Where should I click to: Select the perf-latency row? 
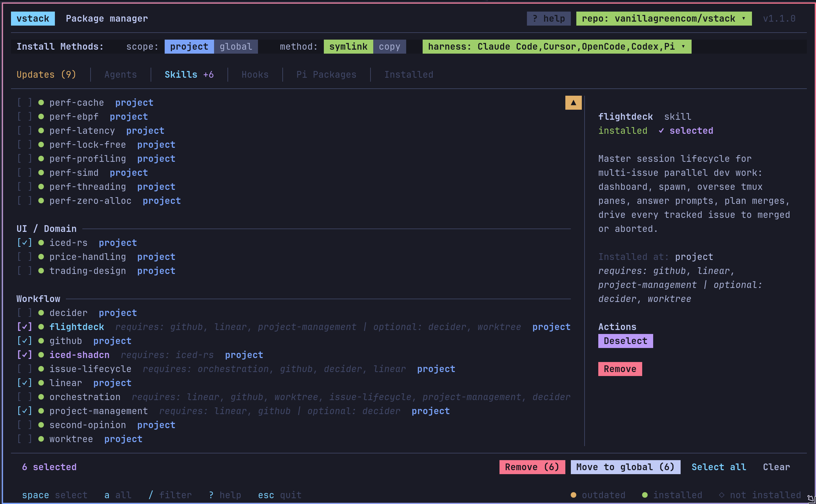coord(293,131)
